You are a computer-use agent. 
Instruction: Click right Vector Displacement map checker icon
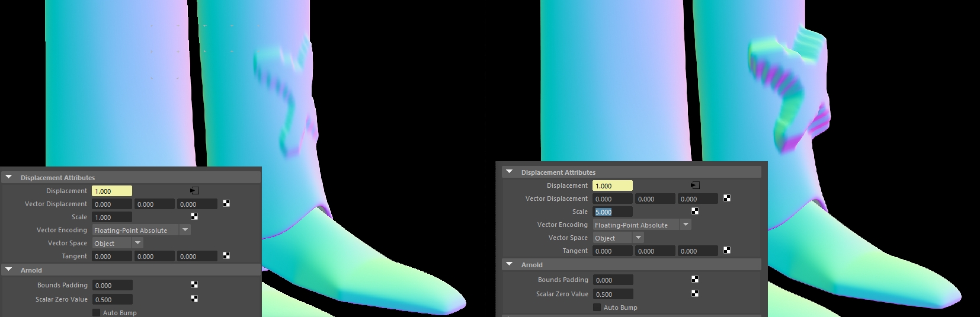click(x=727, y=198)
